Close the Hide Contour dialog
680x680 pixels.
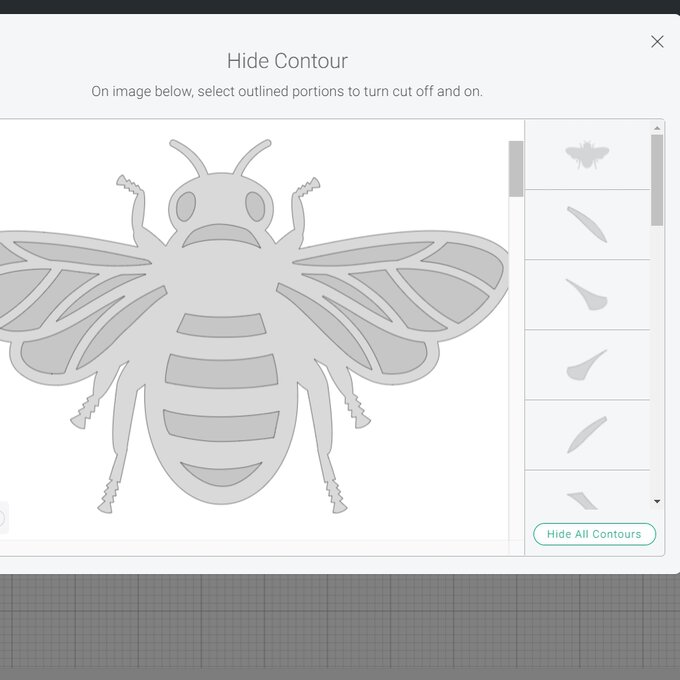point(657,42)
